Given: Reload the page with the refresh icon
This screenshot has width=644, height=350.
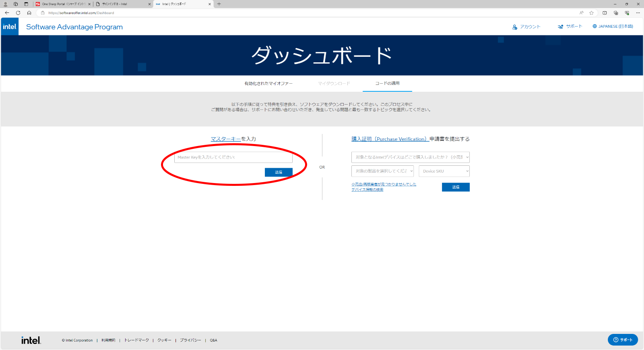Looking at the screenshot, I should 18,13.
